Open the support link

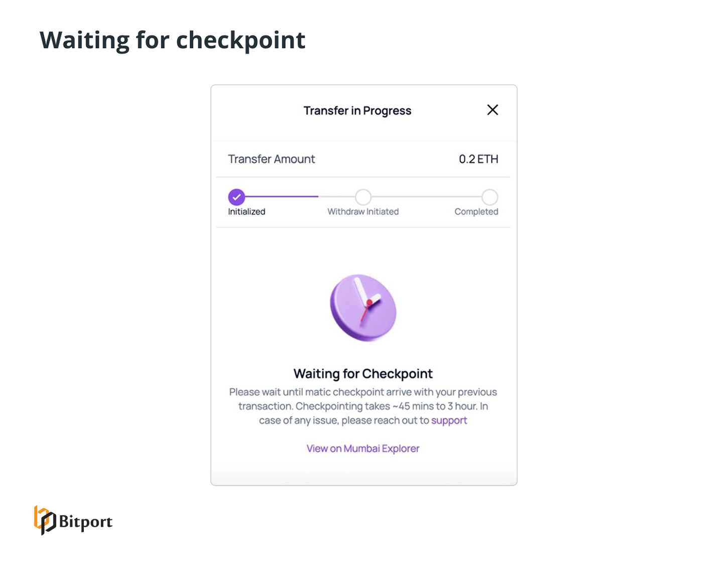click(449, 420)
